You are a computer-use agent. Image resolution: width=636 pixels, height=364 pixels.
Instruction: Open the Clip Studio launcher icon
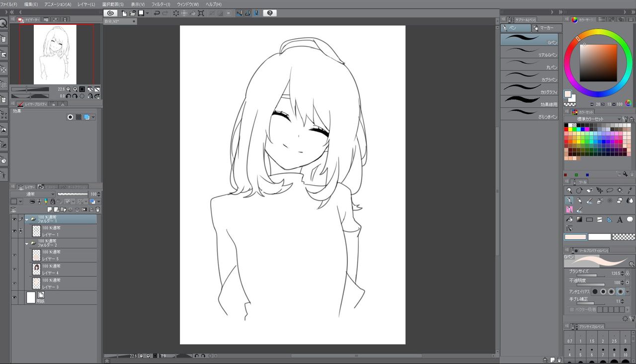(x=110, y=13)
